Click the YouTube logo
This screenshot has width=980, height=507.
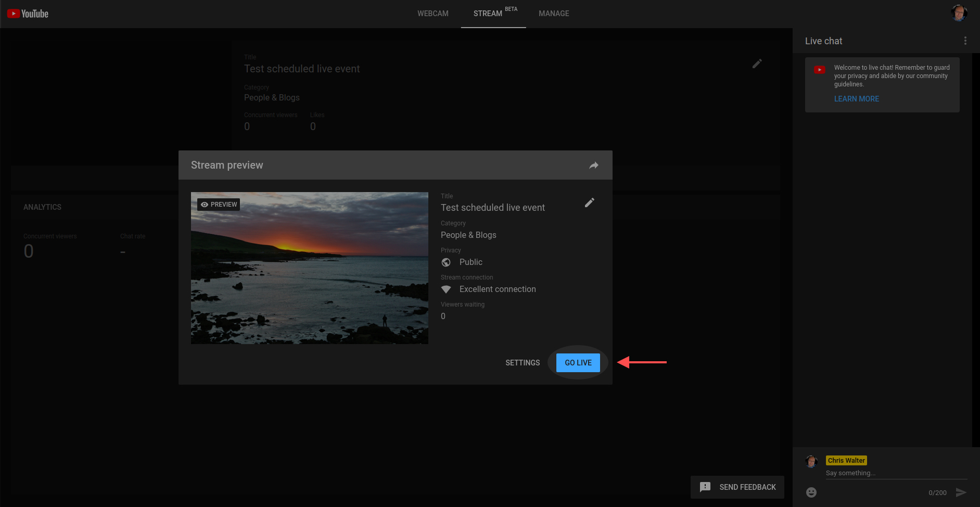point(28,14)
